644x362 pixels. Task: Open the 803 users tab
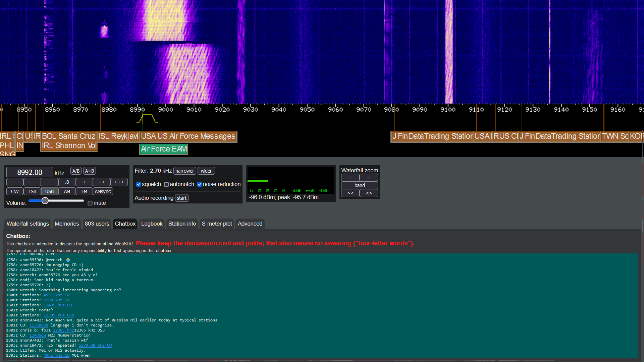[x=97, y=224]
